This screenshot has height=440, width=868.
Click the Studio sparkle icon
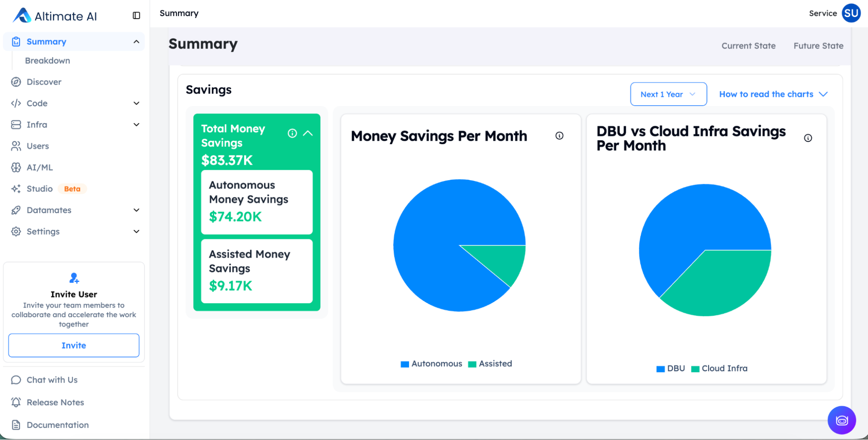[x=16, y=189]
